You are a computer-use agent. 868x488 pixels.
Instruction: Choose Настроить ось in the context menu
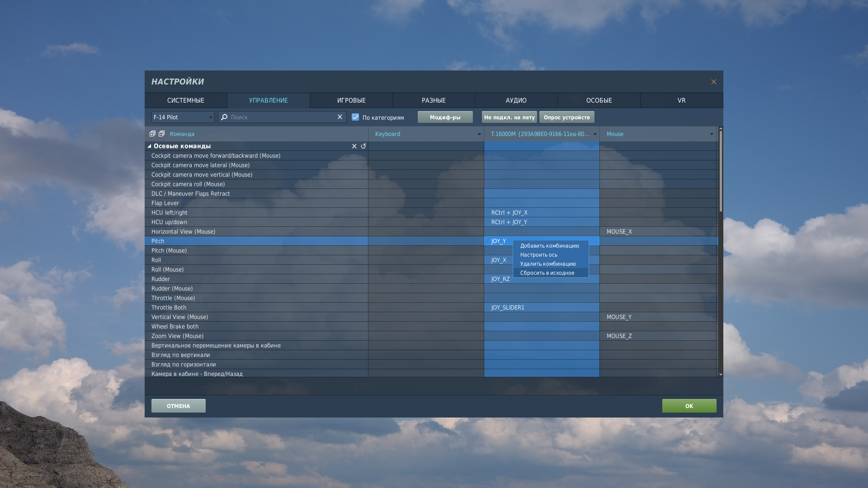(x=551, y=255)
